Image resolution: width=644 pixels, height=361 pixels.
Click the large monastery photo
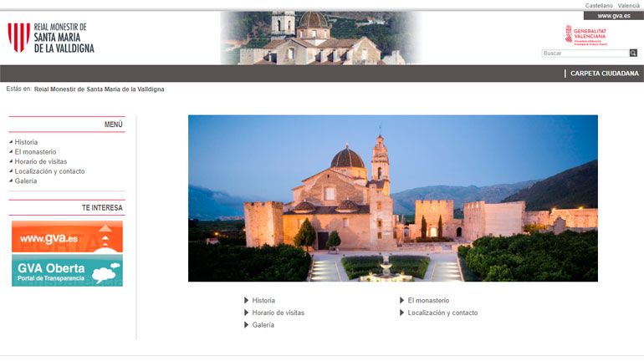(392, 198)
